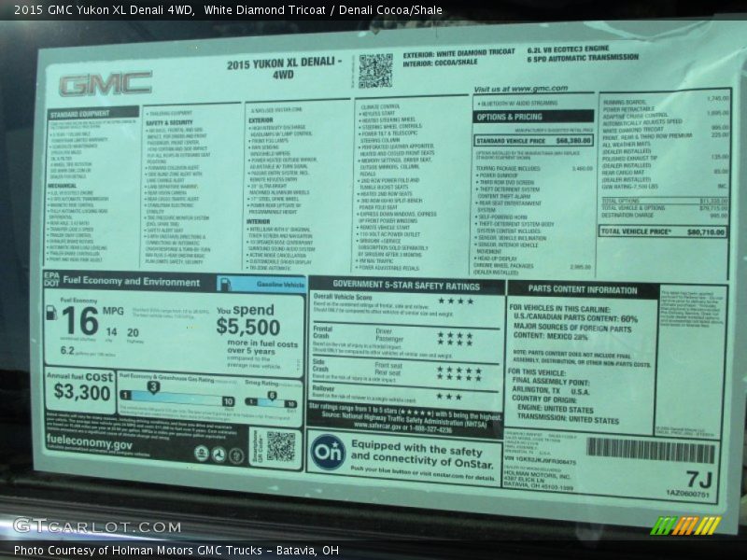
Task: Click the '7J' code
Action: point(698,479)
